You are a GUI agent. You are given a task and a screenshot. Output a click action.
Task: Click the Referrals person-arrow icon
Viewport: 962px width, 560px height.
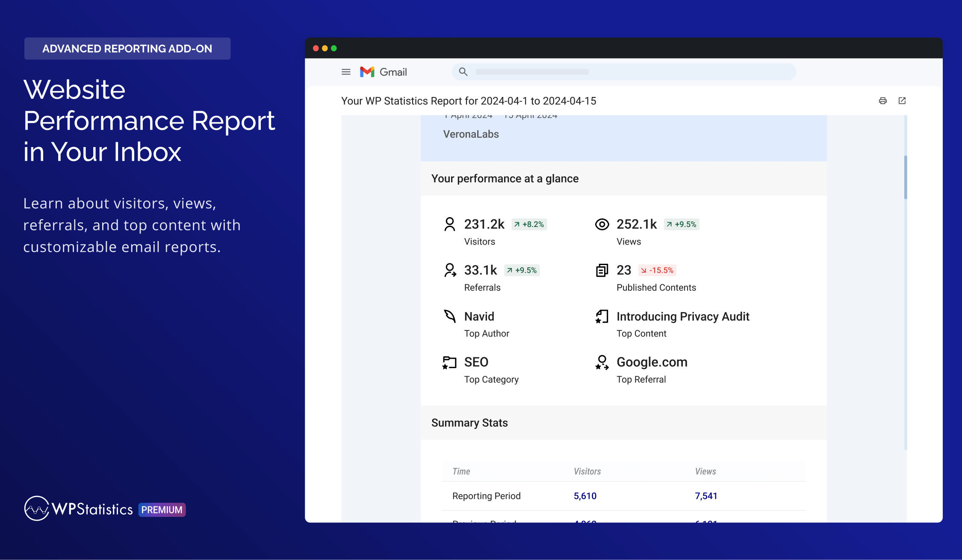pos(450,270)
